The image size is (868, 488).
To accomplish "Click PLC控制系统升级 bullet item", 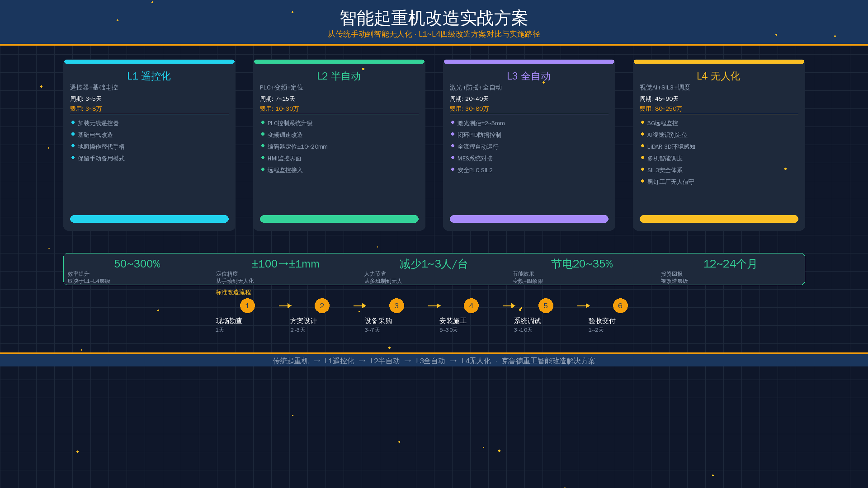I will coord(290,123).
